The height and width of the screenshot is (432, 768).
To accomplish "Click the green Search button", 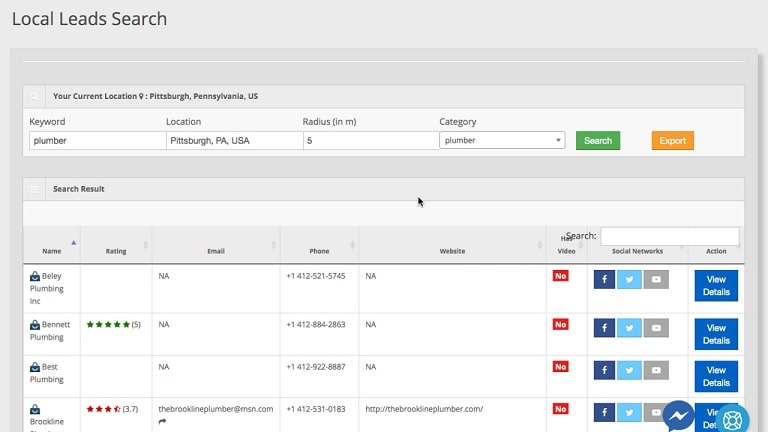I will click(x=598, y=141).
